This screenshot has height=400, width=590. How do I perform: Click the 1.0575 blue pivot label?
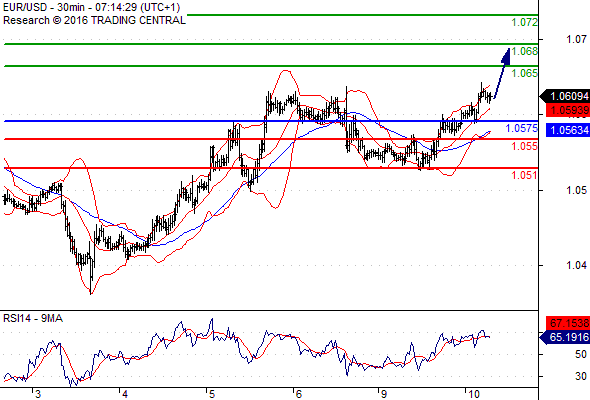tap(522, 128)
